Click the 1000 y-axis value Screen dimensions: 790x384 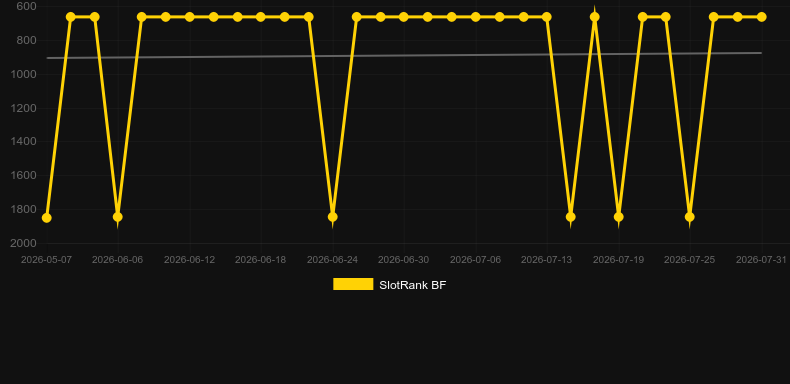tap(24, 74)
